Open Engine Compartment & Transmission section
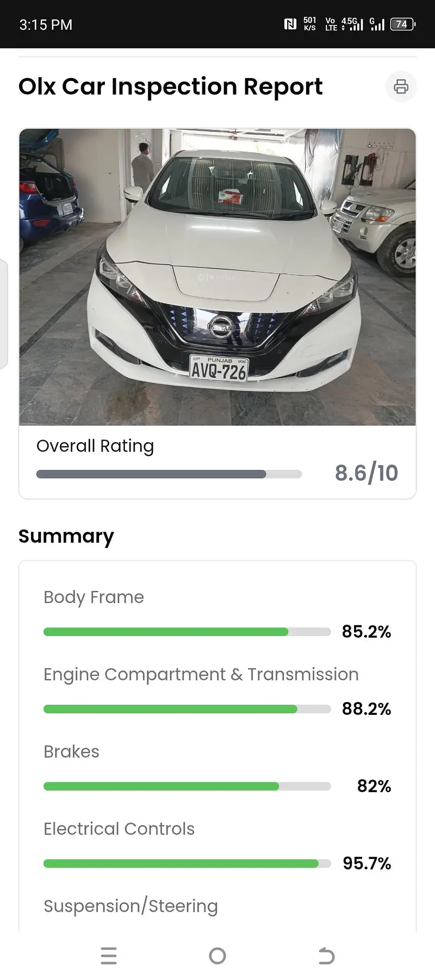 point(201,674)
